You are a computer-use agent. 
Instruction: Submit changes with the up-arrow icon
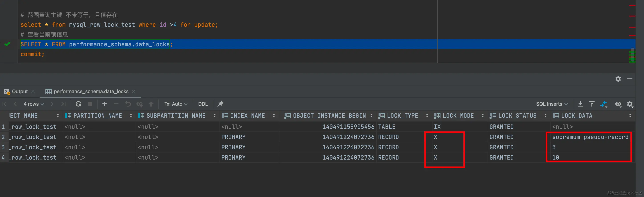pyautogui.click(x=151, y=104)
